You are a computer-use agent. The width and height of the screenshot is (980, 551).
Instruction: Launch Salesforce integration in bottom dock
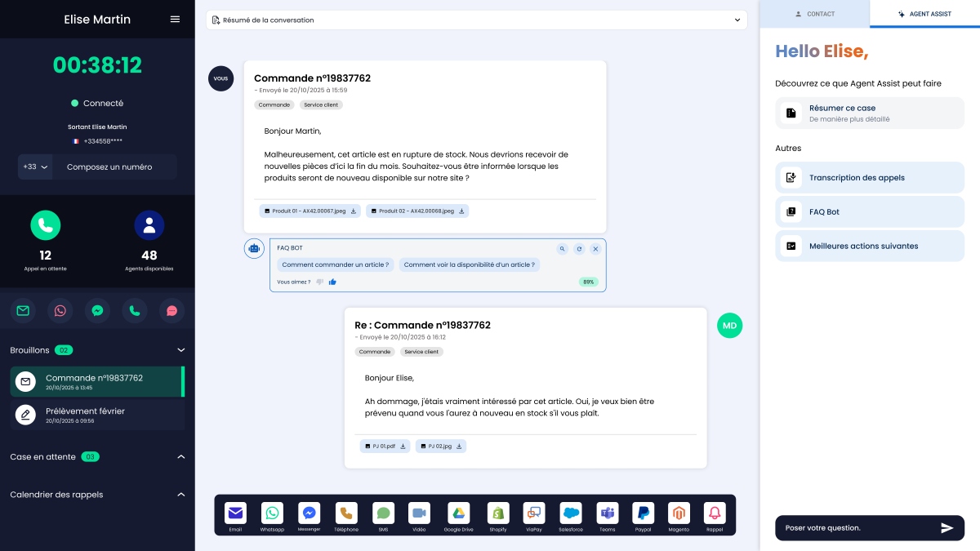570,513
